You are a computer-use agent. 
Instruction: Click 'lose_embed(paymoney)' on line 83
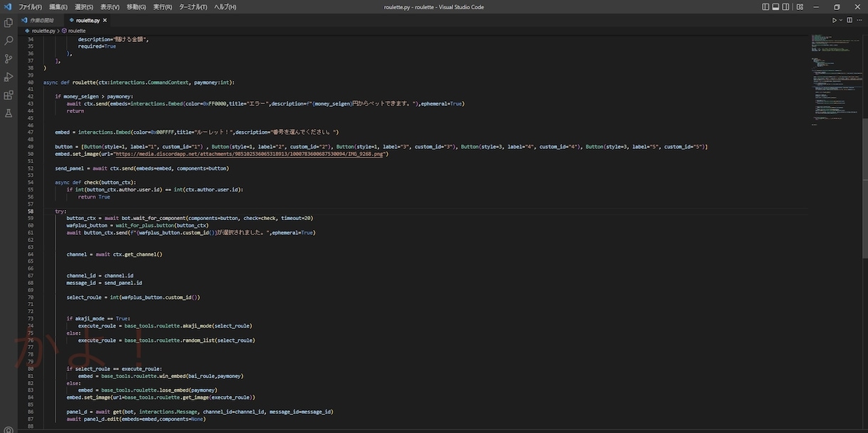coord(189,390)
